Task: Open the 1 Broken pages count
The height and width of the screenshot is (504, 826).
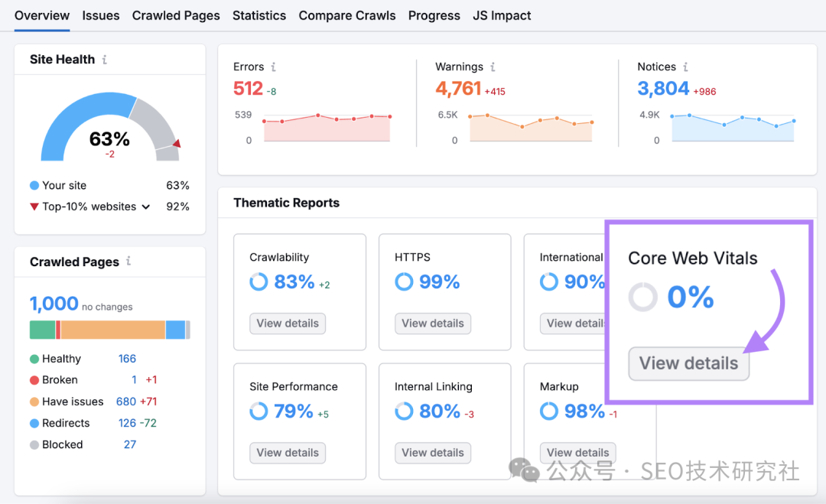Action: (x=134, y=380)
